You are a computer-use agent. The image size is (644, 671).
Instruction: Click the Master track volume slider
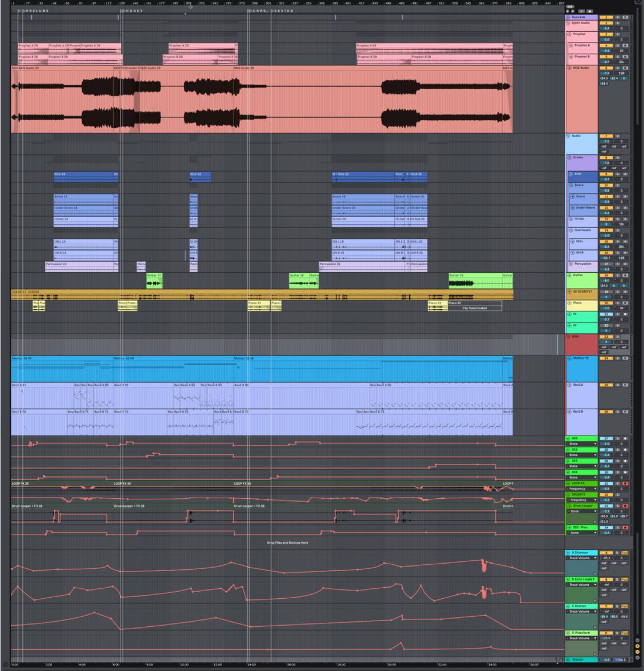click(606, 660)
